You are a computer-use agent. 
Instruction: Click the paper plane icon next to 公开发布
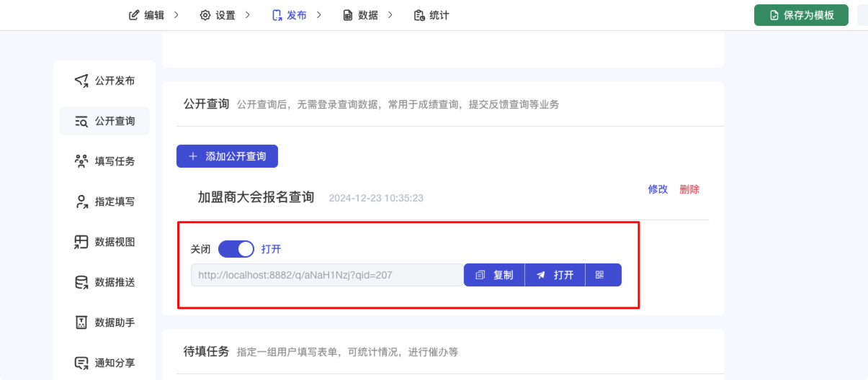pyautogui.click(x=81, y=81)
